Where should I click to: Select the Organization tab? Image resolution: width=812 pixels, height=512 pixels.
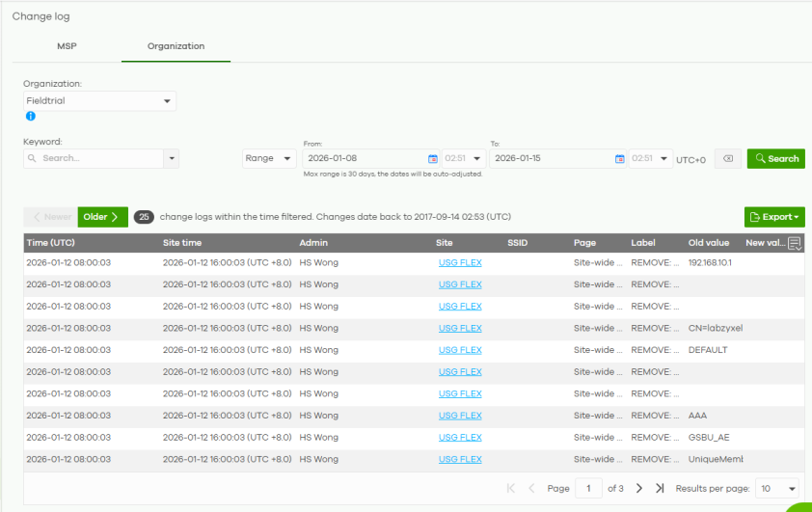point(176,46)
